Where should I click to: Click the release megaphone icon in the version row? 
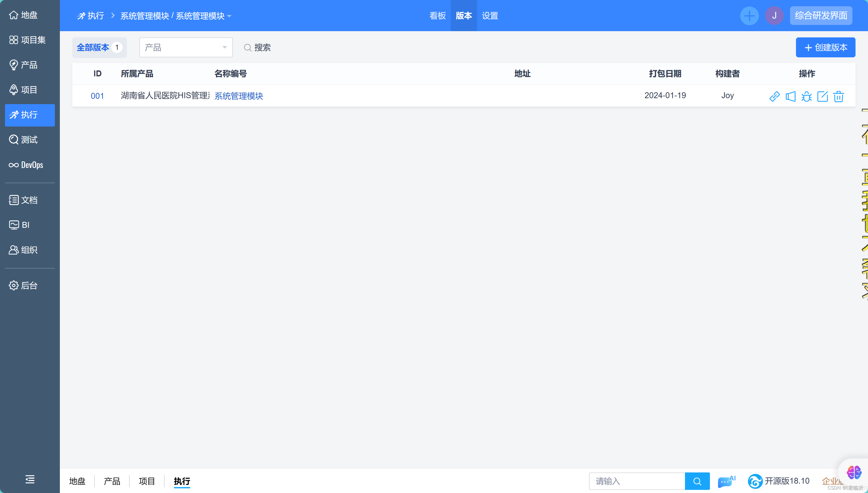pos(790,97)
